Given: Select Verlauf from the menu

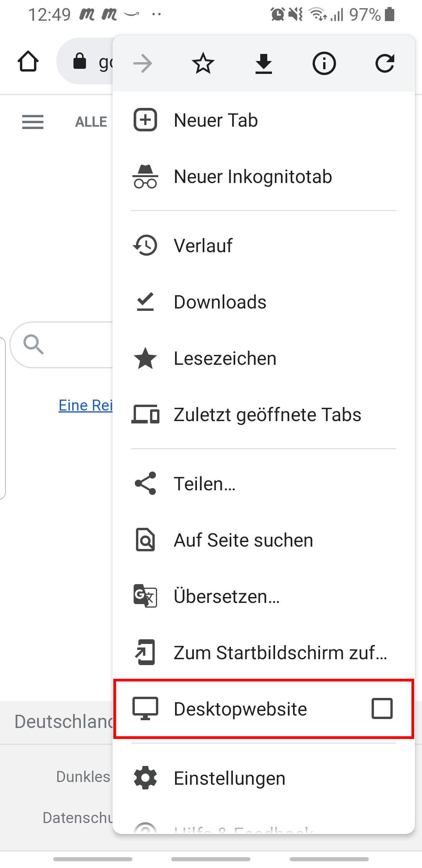Looking at the screenshot, I should [203, 245].
